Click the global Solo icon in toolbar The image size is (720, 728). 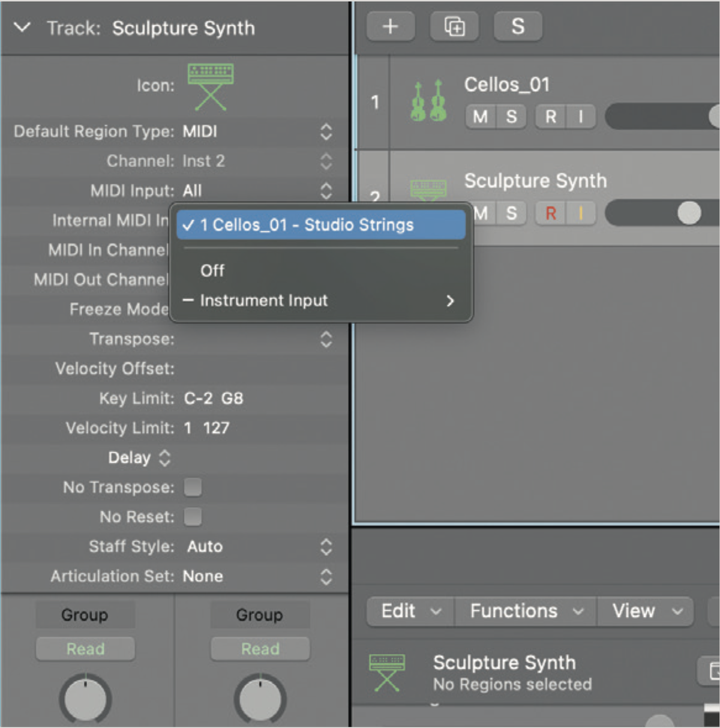point(517,26)
